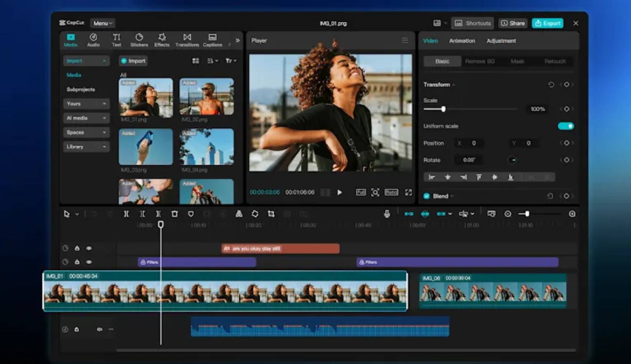
Task: Enter fullscreen in the player
Action: [409, 192]
